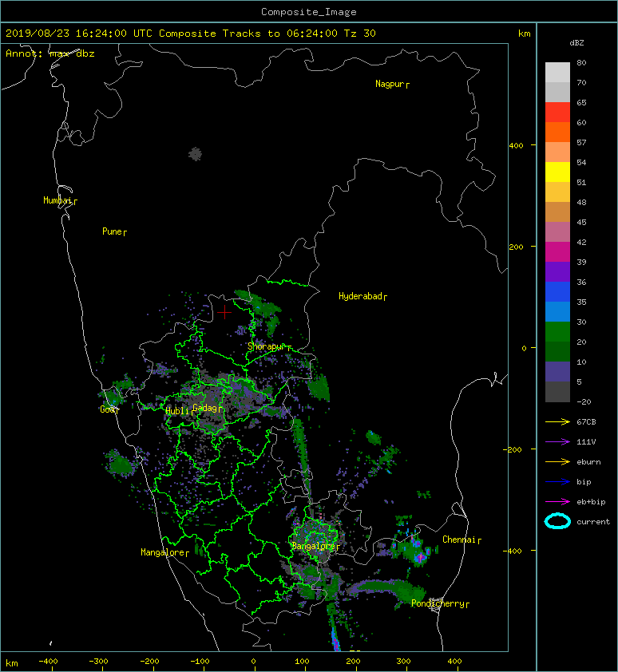
Task: Select the yellow 67CB arrow legend
Action: (557, 421)
